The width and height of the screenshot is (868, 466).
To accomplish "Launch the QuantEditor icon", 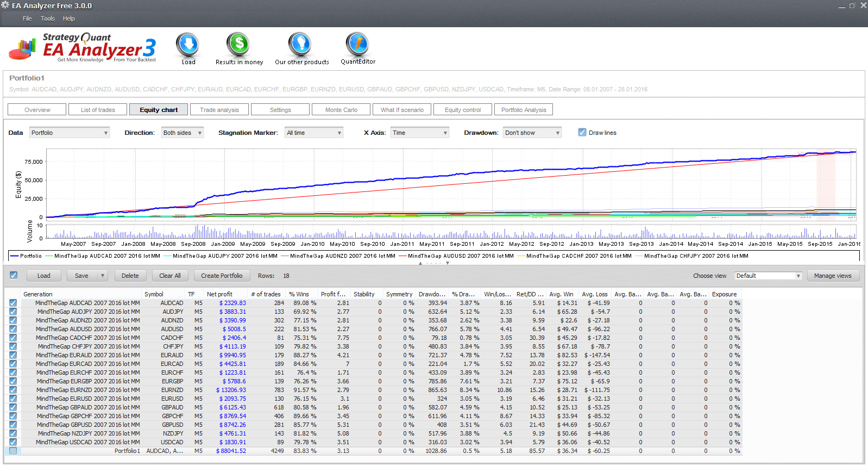I will tap(358, 45).
